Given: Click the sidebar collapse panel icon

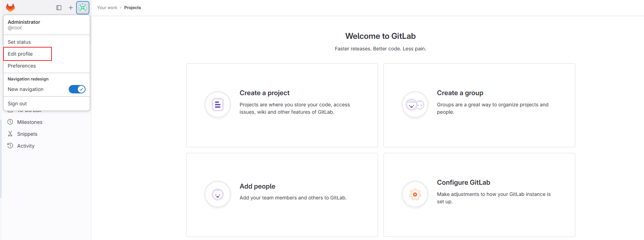Looking at the screenshot, I should pyautogui.click(x=59, y=7).
